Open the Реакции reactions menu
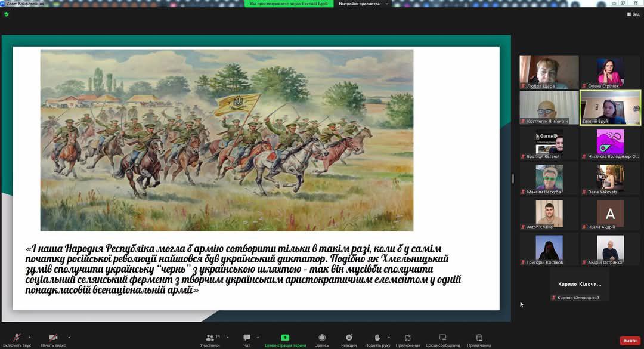 349,338
